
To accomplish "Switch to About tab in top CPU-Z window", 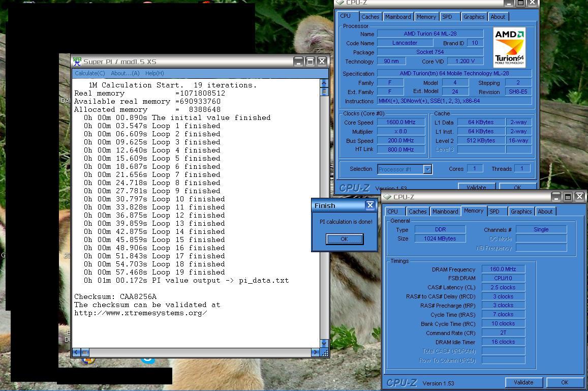I will tap(498, 17).
